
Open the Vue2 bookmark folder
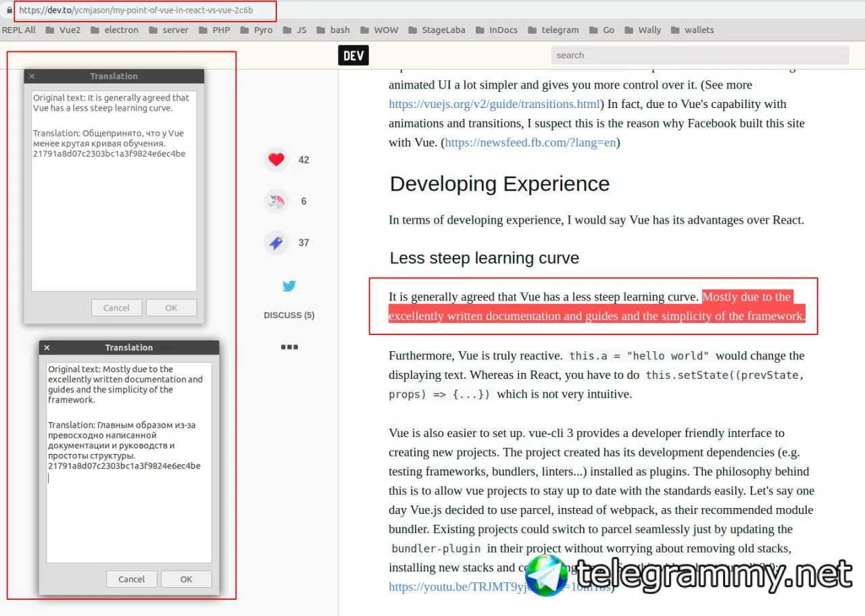(x=63, y=30)
